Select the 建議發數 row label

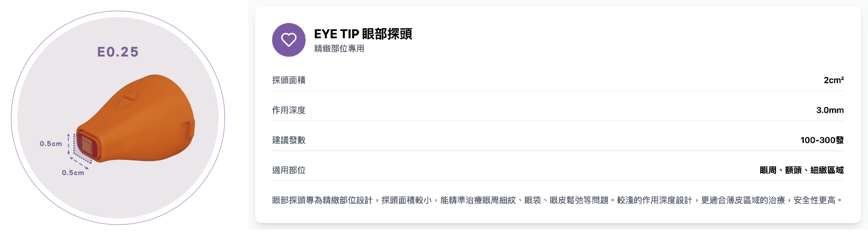tap(289, 140)
